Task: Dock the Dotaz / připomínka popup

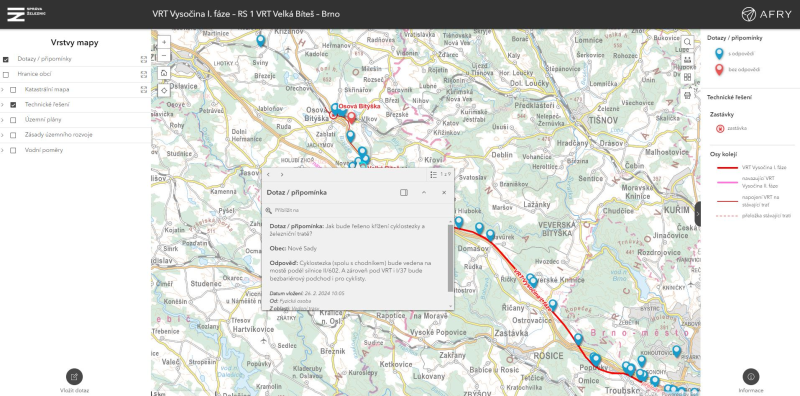Action: [x=404, y=192]
